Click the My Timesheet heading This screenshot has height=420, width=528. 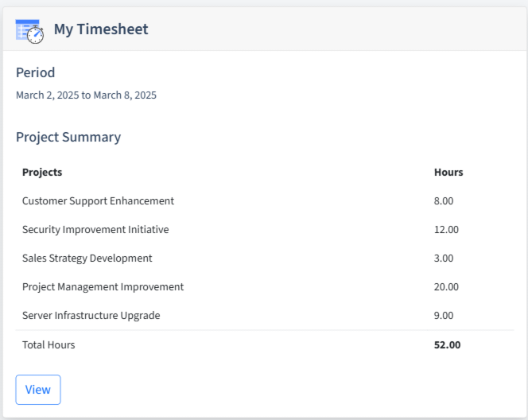(101, 29)
